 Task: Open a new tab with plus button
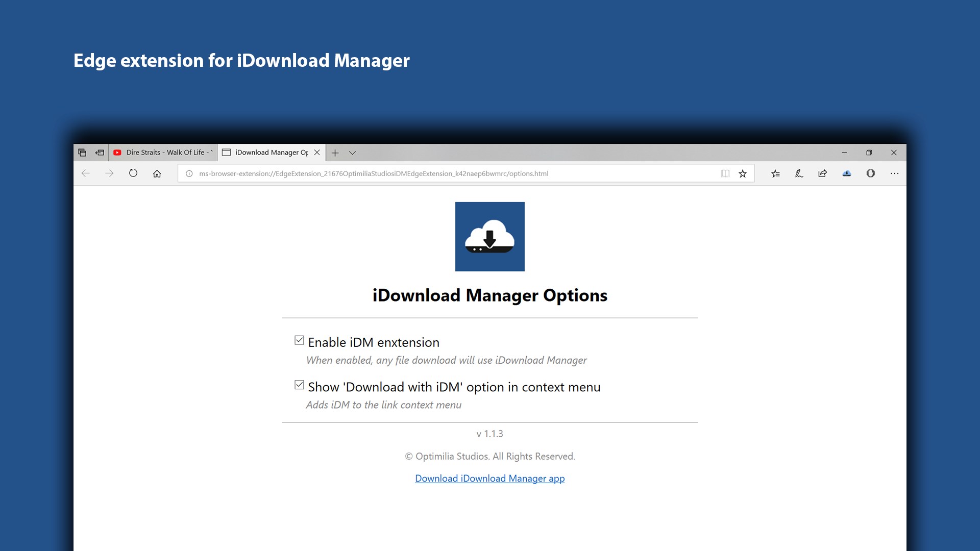coord(335,153)
